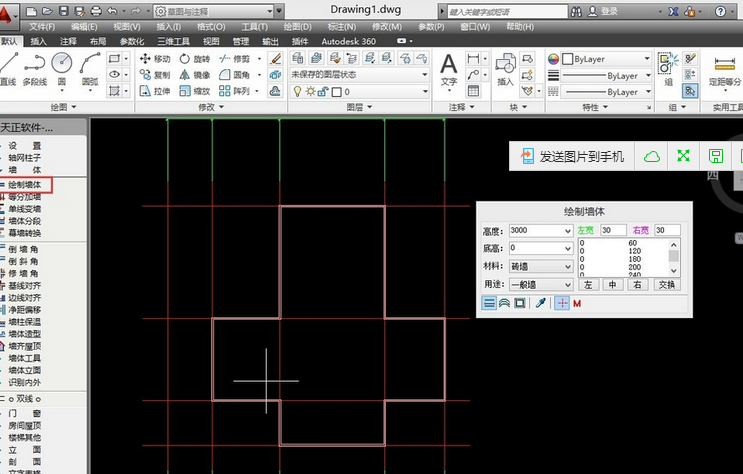Use the 复制 (Copy) command
743x474 pixels.
pos(155,75)
